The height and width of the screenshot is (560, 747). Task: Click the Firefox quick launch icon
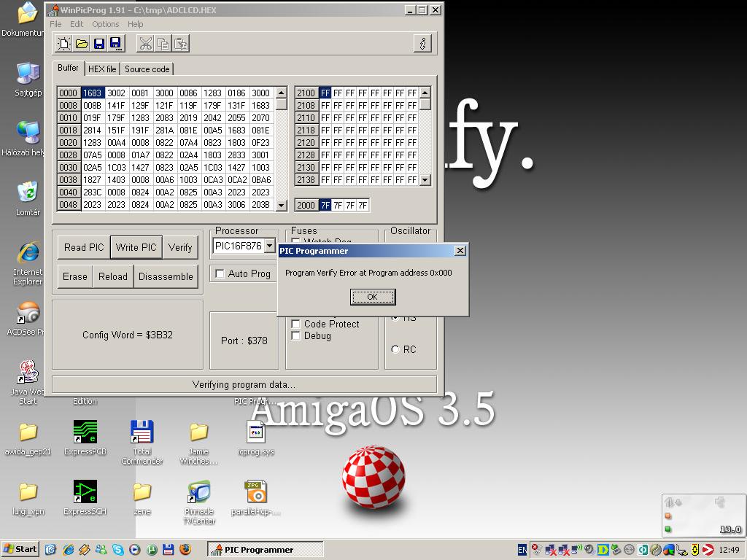185,550
